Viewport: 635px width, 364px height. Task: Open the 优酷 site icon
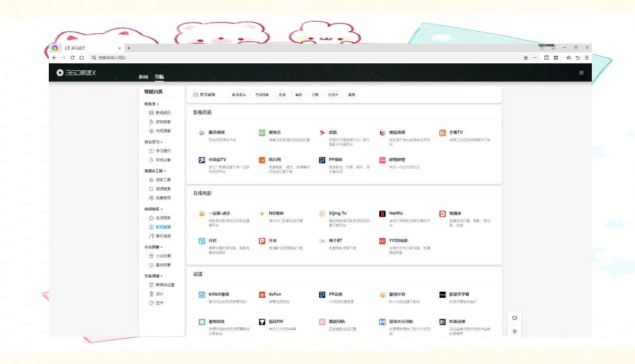pyautogui.click(x=322, y=133)
